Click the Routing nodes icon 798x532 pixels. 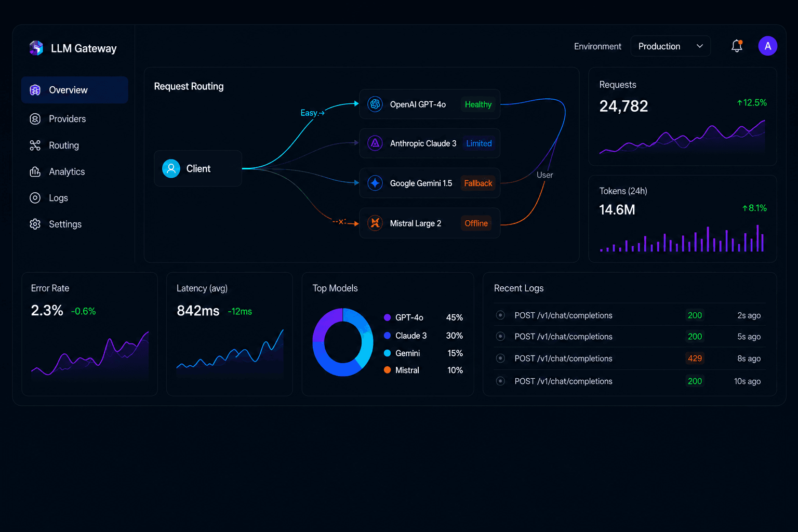pyautogui.click(x=35, y=145)
